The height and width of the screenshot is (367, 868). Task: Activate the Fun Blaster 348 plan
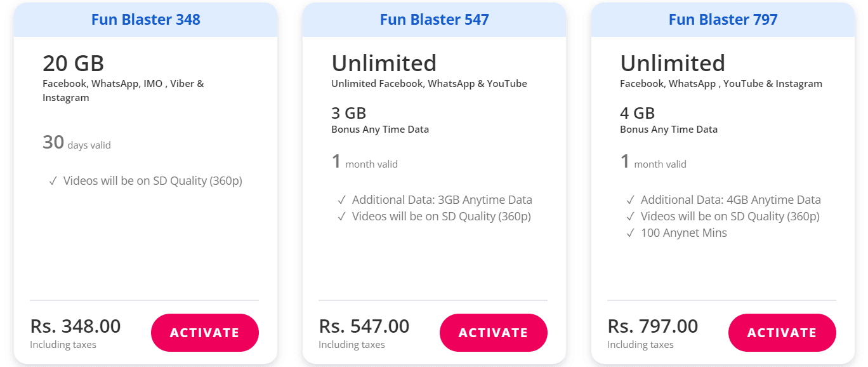pos(204,332)
